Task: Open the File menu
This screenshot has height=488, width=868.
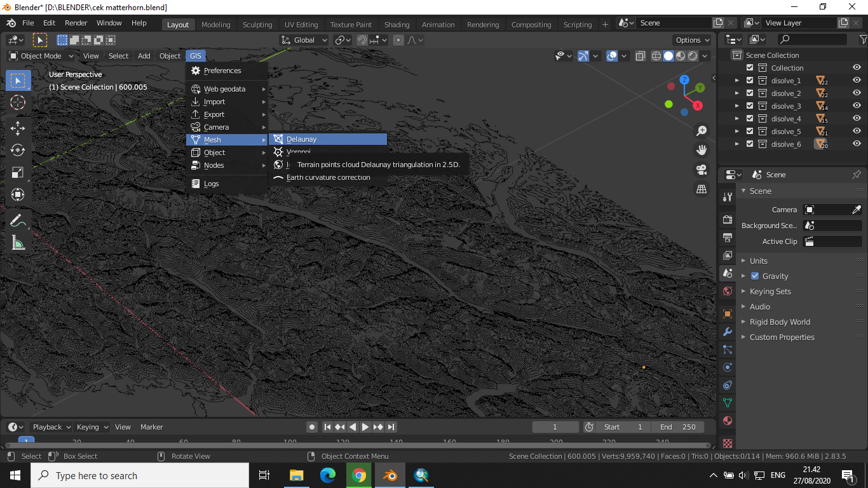Action: click(28, 23)
